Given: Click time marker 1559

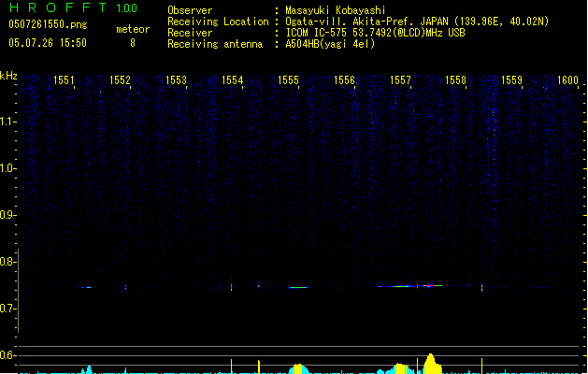Looking at the screenshot, I should (x=512, y=80).
